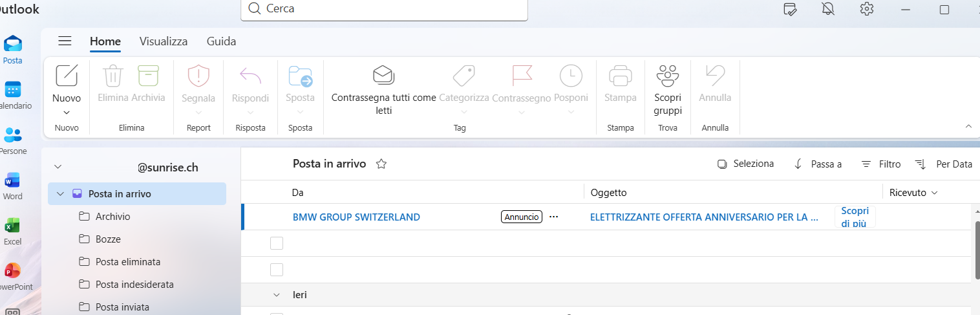This screenshot has width=980, height=315.
Task: Collapse the sunrise.ch account folder tree
Action: pos(58,167)
